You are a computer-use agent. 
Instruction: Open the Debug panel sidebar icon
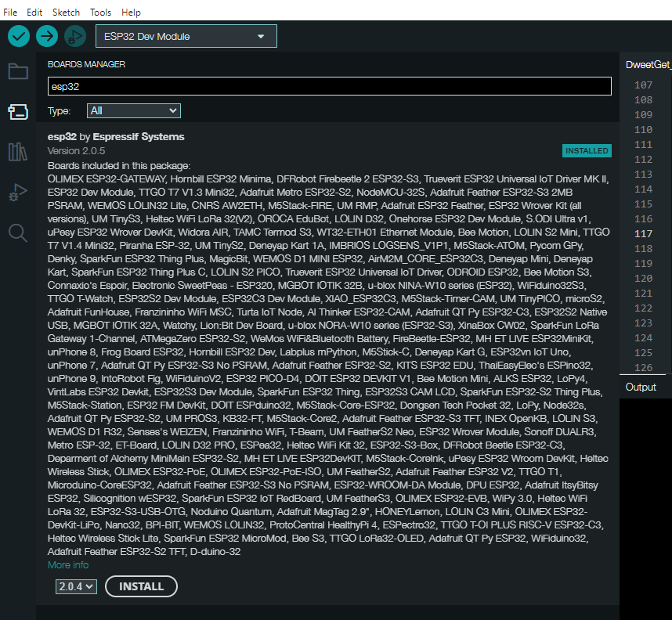point(18,192)
